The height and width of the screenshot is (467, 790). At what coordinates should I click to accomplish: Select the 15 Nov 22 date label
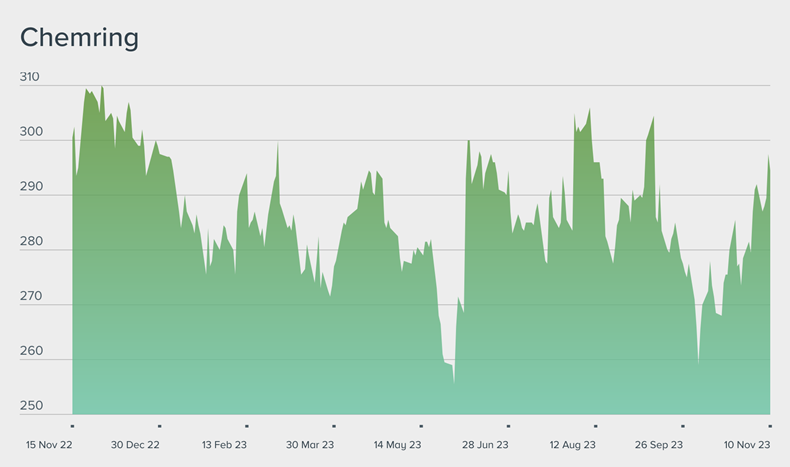pos(47,445)
